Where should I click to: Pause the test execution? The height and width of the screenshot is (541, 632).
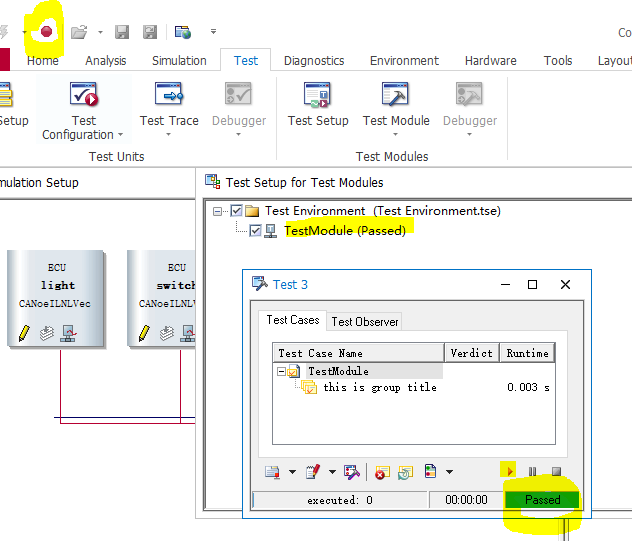click(x=532, y=471)
